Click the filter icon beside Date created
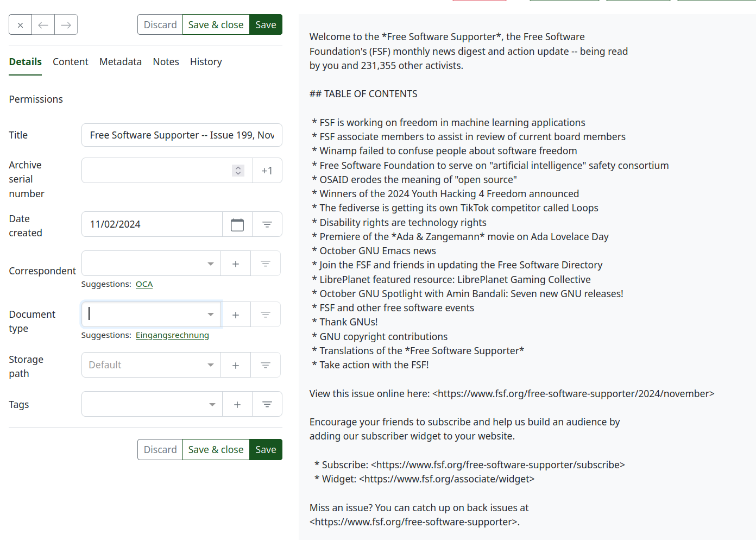The width and height of the screenshot is (756, 540). [x=267, y=224]
